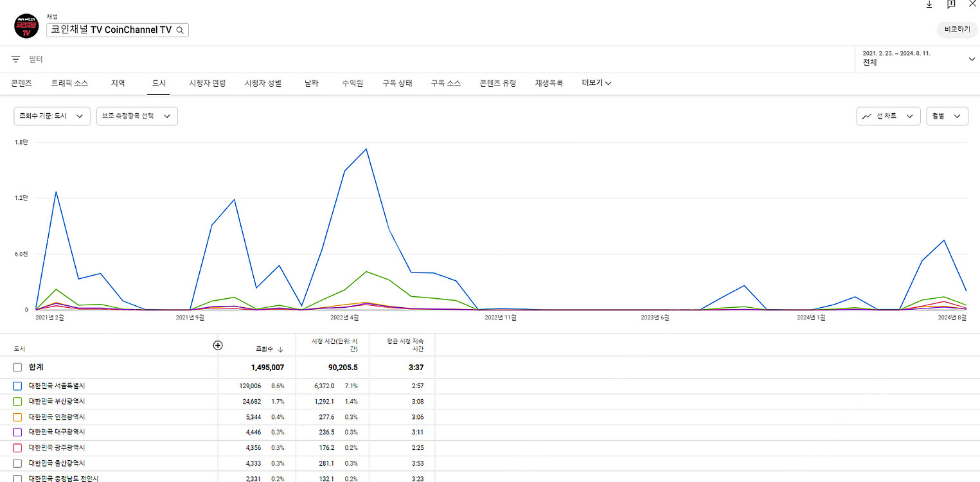Click the purple 대구광역시 color box
Screen dimensions: 980x482
18,433
